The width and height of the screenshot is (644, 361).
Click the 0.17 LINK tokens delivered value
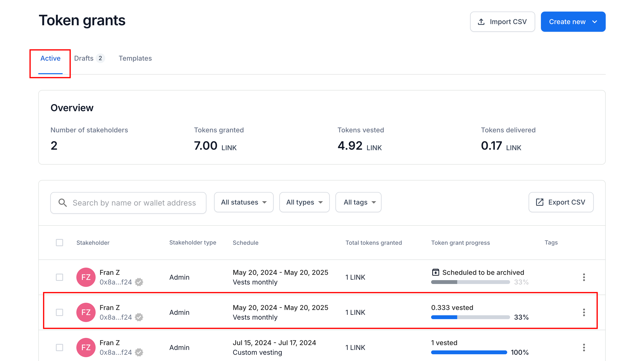501,146
